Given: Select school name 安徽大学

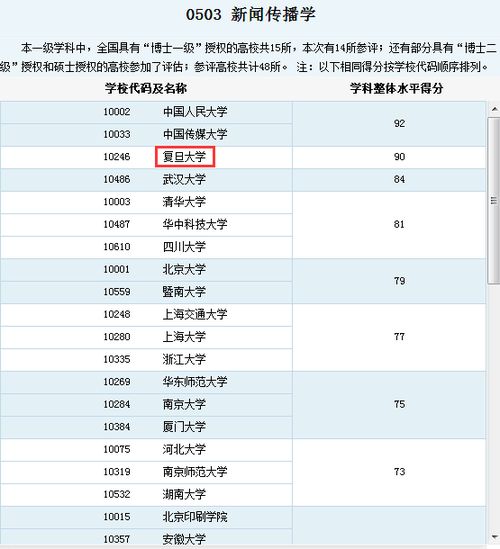Looking at the screenshot, I should click(184, 539).
